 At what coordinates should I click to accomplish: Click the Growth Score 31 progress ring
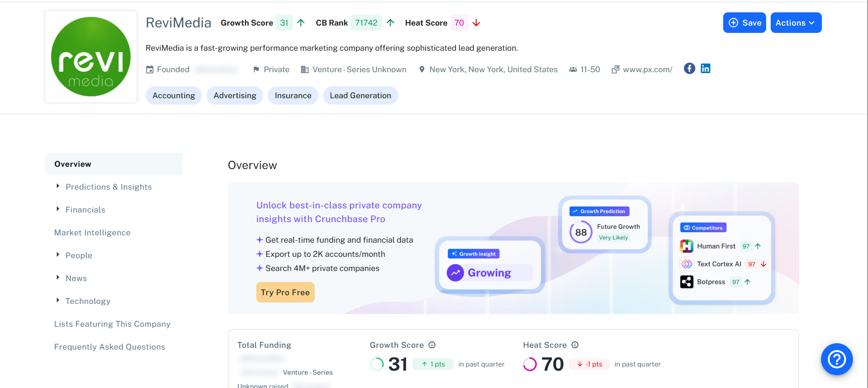(x=377, y=364)
